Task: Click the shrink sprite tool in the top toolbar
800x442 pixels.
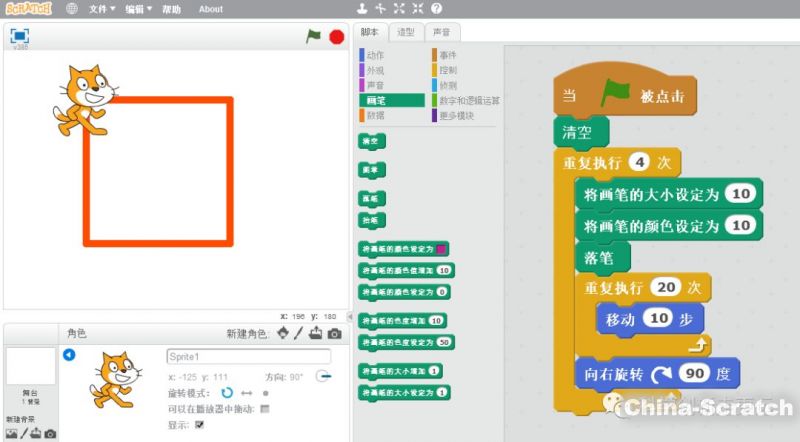Action: click(x=417, y=9)
